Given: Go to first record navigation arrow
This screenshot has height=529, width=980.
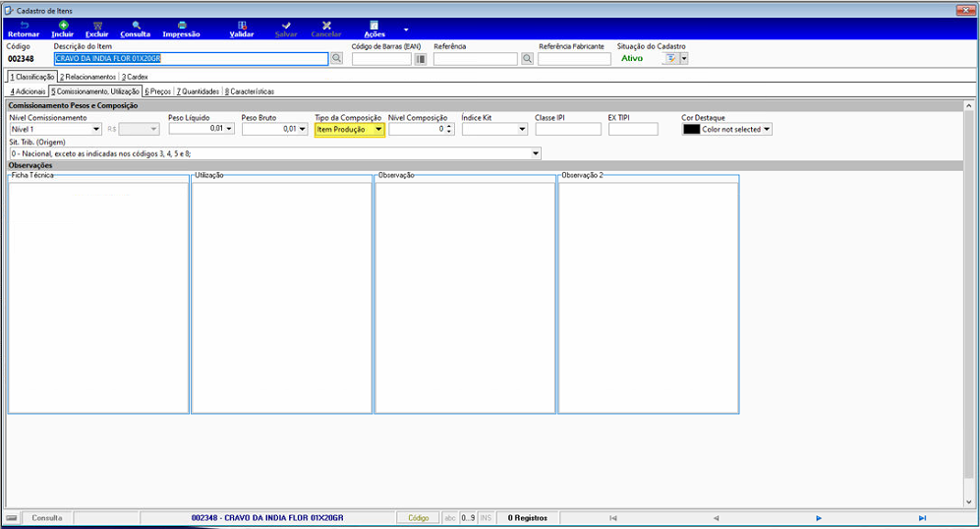Looking at the screenshot, I should click(x=613, y=518).
